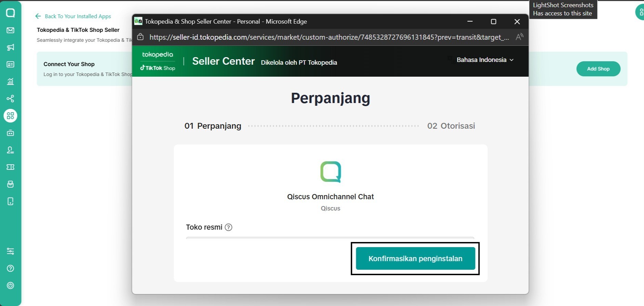Select step 01 Perpanjang
This screenshot has height=306, width=644.
click(213, 126)
